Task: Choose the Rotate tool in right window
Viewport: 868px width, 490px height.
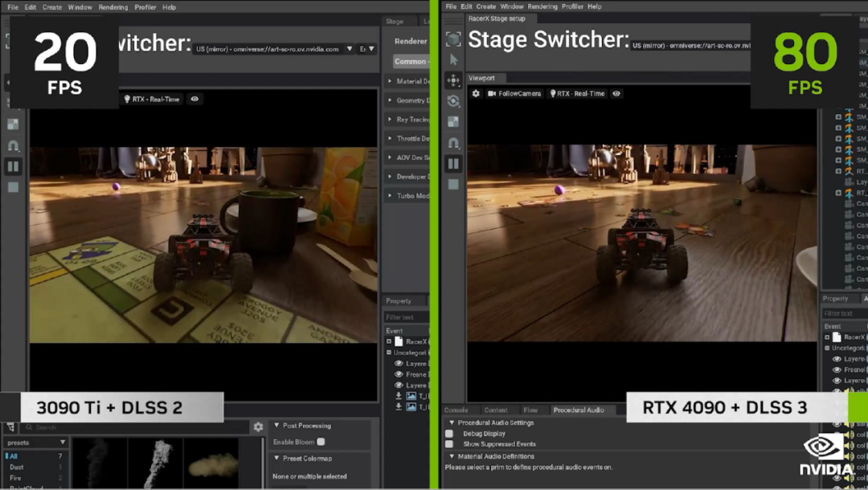Action: click(453, 100)
